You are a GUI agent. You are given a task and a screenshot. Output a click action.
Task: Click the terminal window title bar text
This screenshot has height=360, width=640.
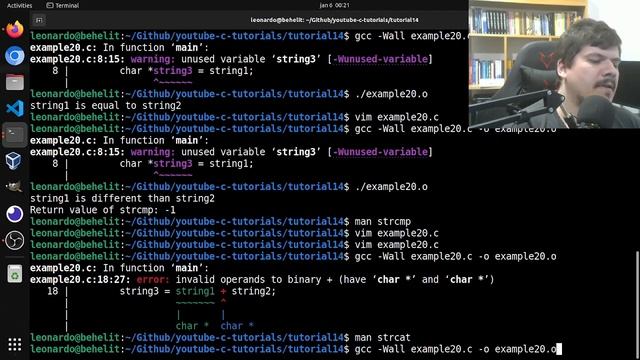coord(334,20)
